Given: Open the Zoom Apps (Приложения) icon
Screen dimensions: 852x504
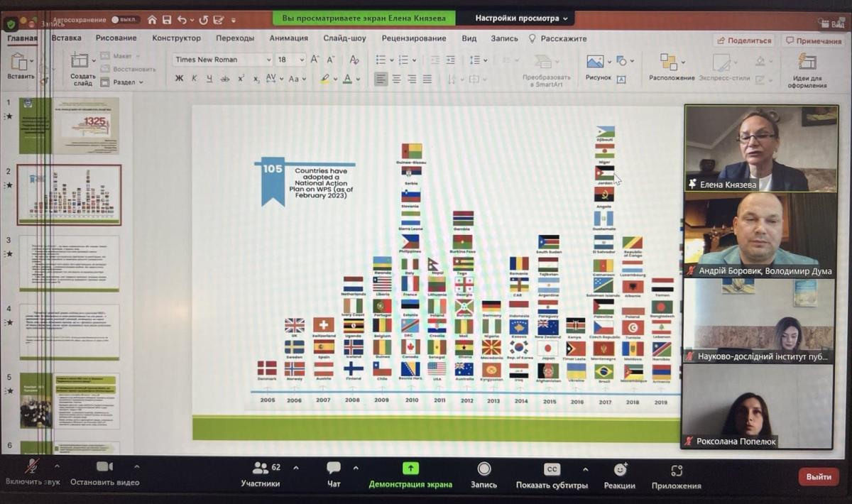Looking at the screenshot, I should tap(676, 471).
